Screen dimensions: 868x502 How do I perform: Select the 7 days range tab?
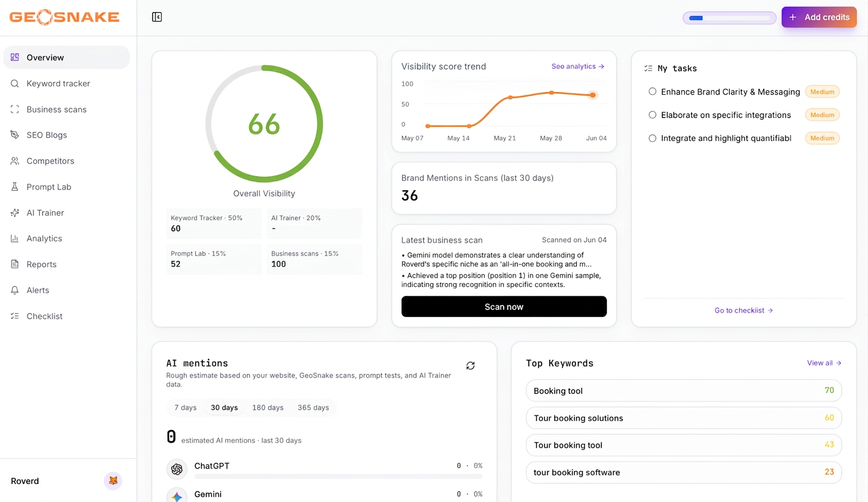click(x=186, y=407)
